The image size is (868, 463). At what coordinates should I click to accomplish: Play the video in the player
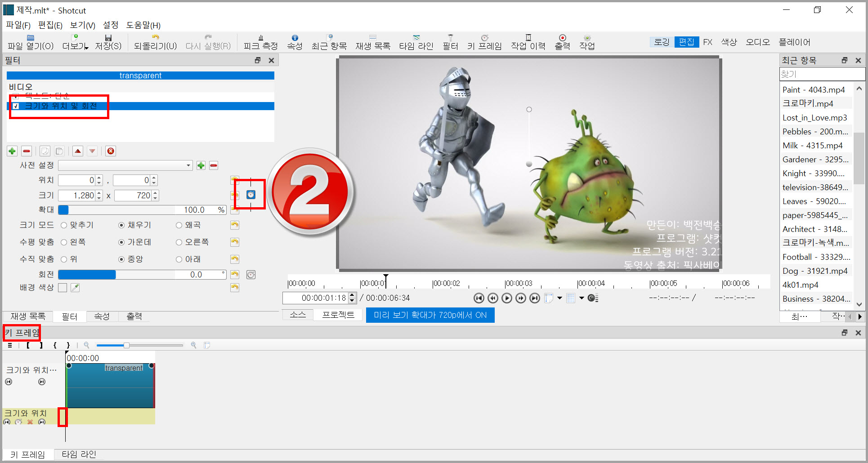coord(507,298)
